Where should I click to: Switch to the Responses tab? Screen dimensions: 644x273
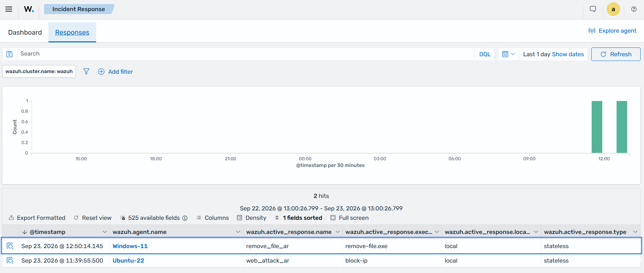(72, 32)
